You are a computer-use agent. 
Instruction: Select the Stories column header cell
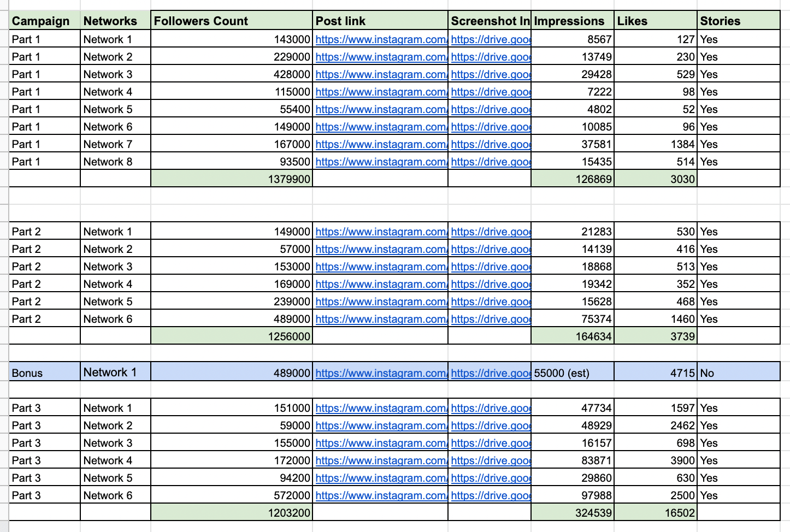click(738, 21)
